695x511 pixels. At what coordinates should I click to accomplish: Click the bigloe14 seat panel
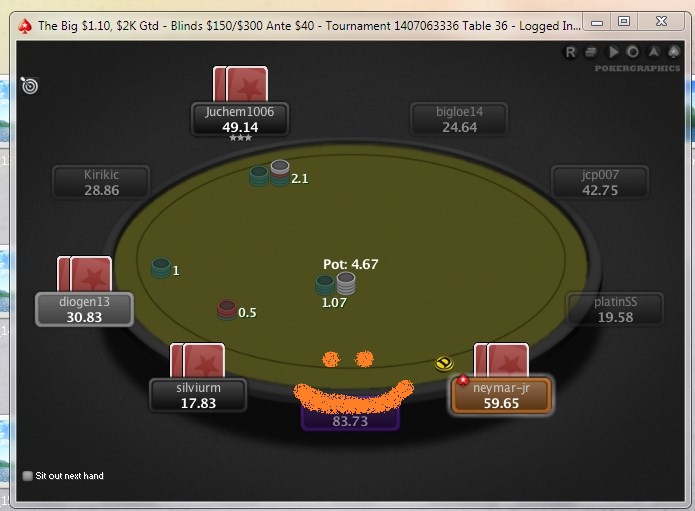pos(459,119)
